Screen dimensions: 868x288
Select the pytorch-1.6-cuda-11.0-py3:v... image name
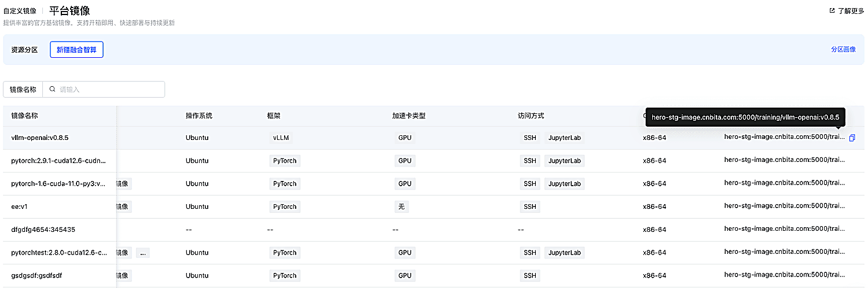pyautogui.click(x=58, y=184)
